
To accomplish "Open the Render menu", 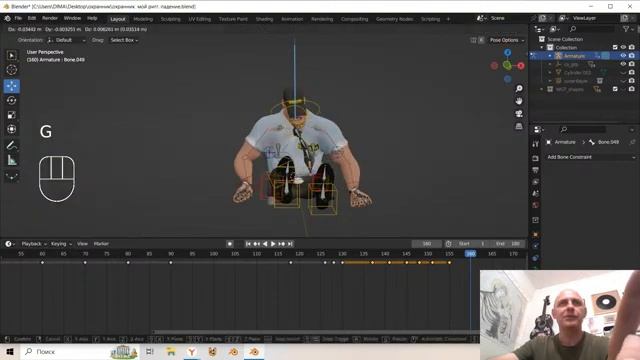I will (x=50, y=18).
